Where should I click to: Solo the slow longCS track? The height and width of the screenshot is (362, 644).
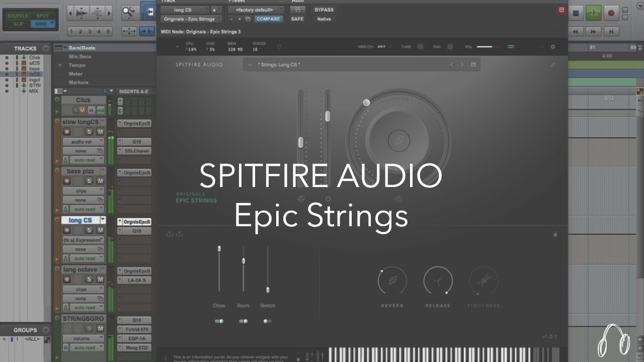(90, 132)
